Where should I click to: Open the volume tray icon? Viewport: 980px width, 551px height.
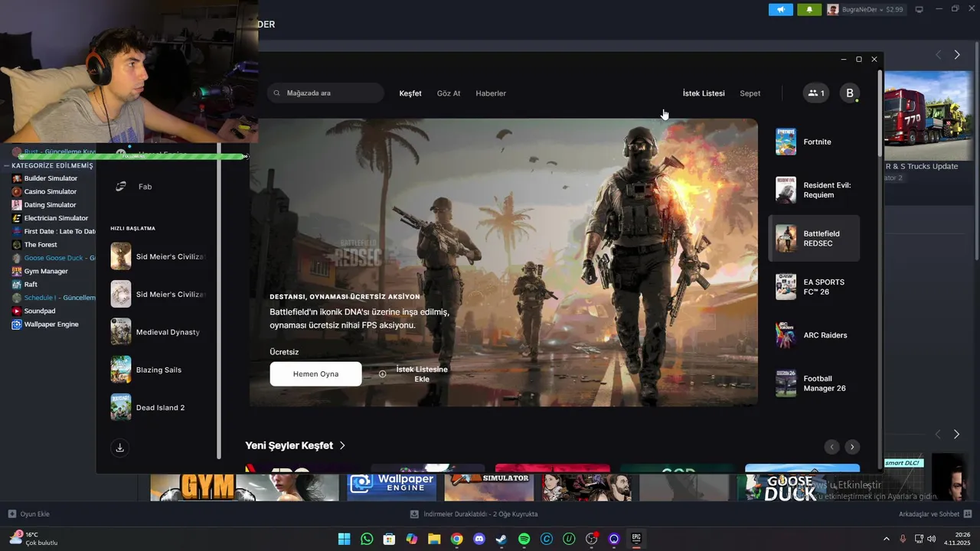pos(932,539)
